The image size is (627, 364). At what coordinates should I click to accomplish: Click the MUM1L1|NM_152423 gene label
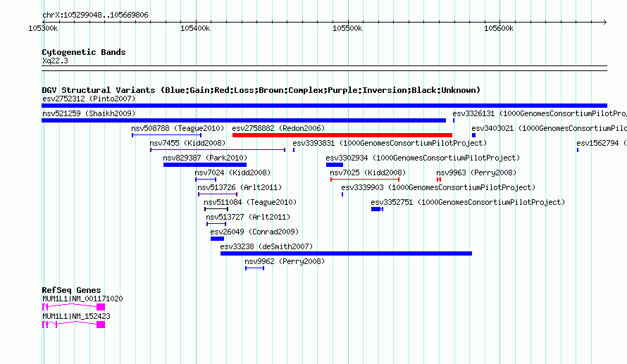point(76,316)
